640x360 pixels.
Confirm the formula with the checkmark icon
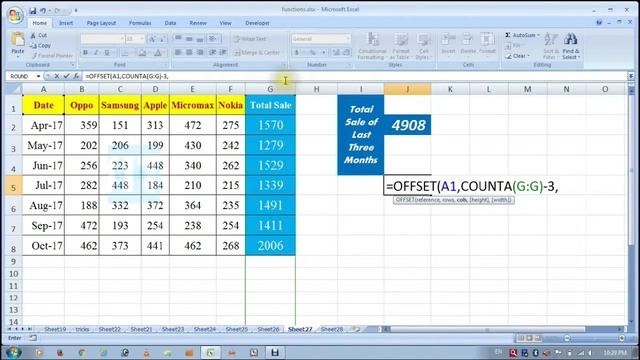66,76
